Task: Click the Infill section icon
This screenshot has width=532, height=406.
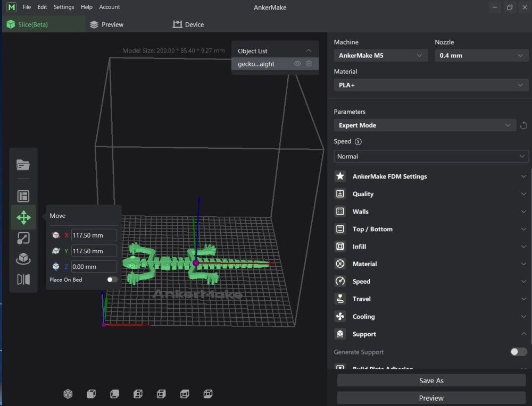Action: [x=340, y=247]
